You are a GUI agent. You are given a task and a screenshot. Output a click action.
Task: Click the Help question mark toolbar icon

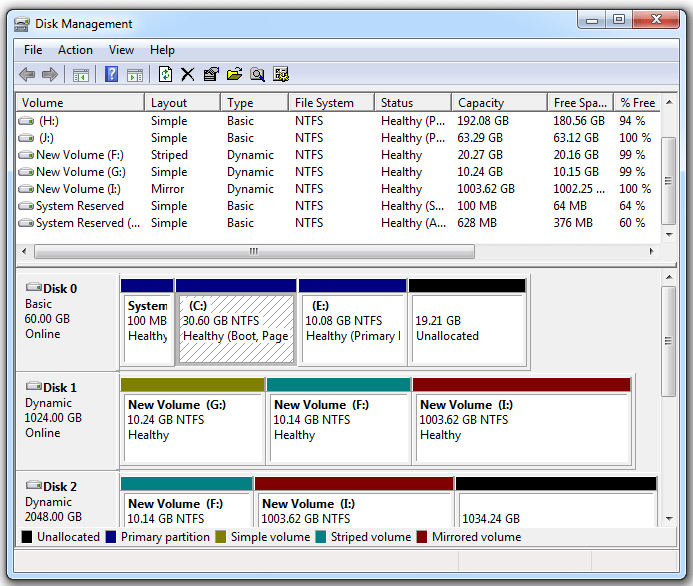pyautogui.click(x=111, y=74)
